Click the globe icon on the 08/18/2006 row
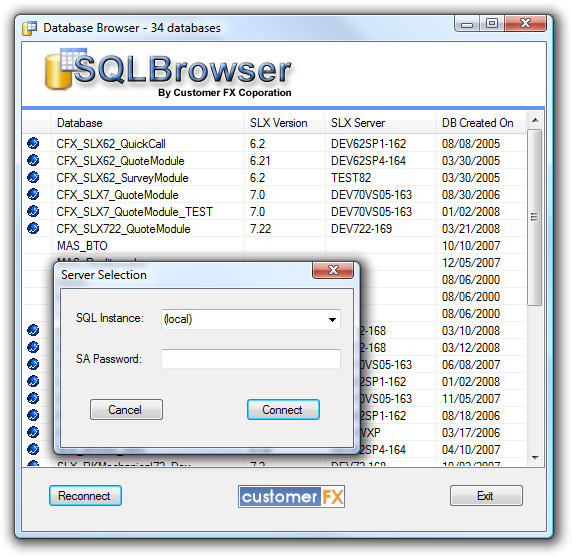 pos(33,415)
